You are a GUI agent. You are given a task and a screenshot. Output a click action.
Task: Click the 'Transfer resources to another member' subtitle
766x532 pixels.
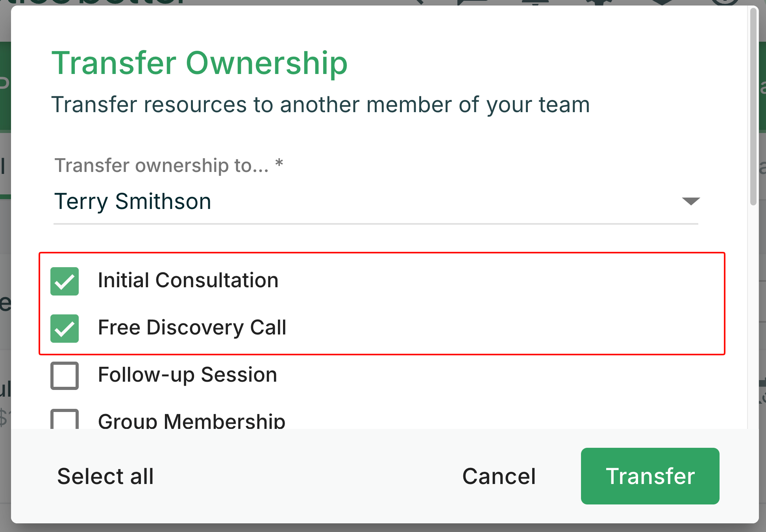(320, 105)
